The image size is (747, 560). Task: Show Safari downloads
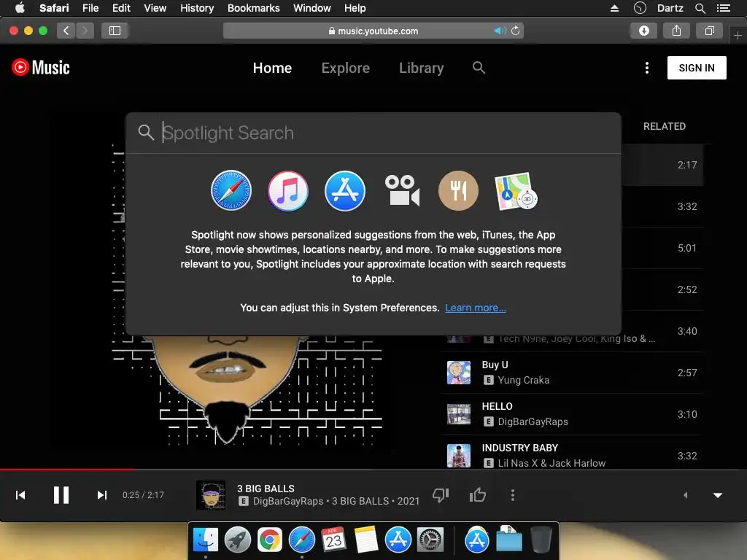point(644,31)
